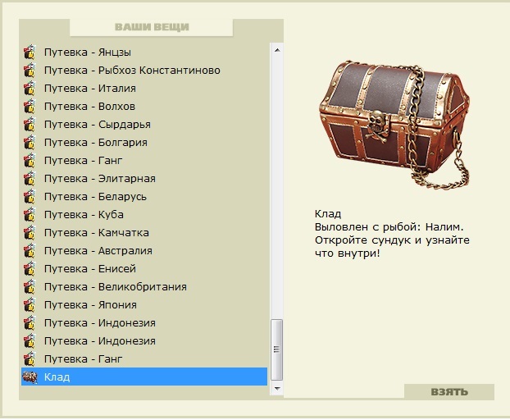Image resolution: width=510 pixels, height=420 pixels.
Task: Click the icon beside Путевка - Рыбхоз Константиново
Action: (30, 71)
